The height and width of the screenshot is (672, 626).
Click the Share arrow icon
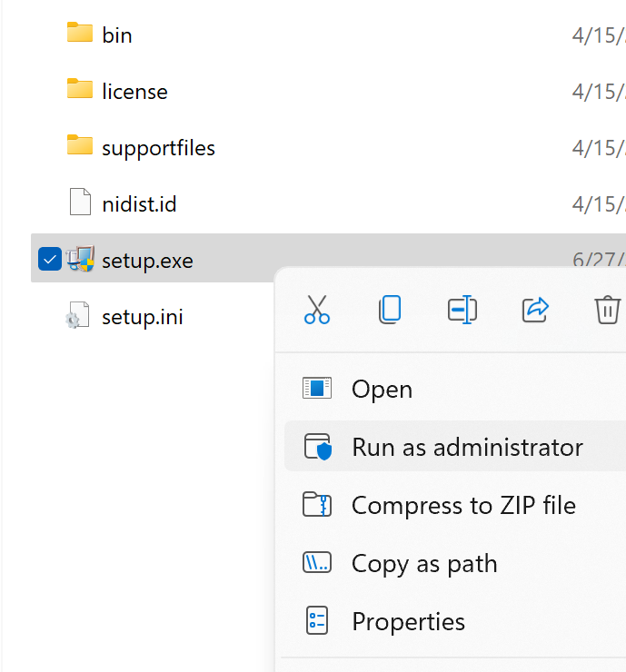click(x=535, y=309)
